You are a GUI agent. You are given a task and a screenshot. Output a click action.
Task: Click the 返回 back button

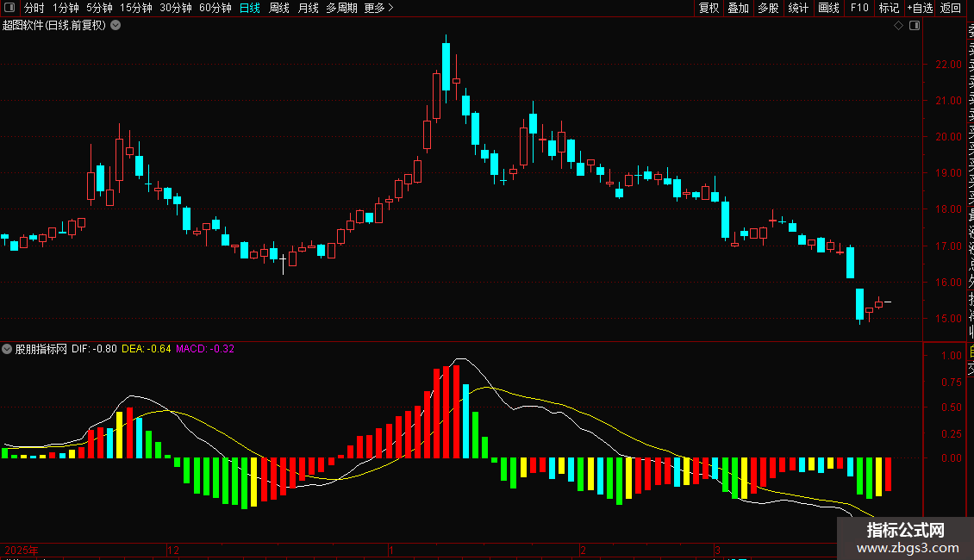(x=951, y=8)
